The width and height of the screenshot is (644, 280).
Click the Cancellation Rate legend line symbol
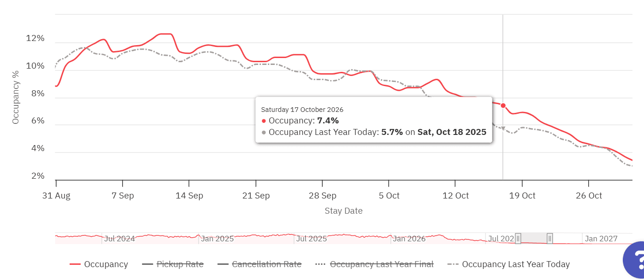pos(223,264)
